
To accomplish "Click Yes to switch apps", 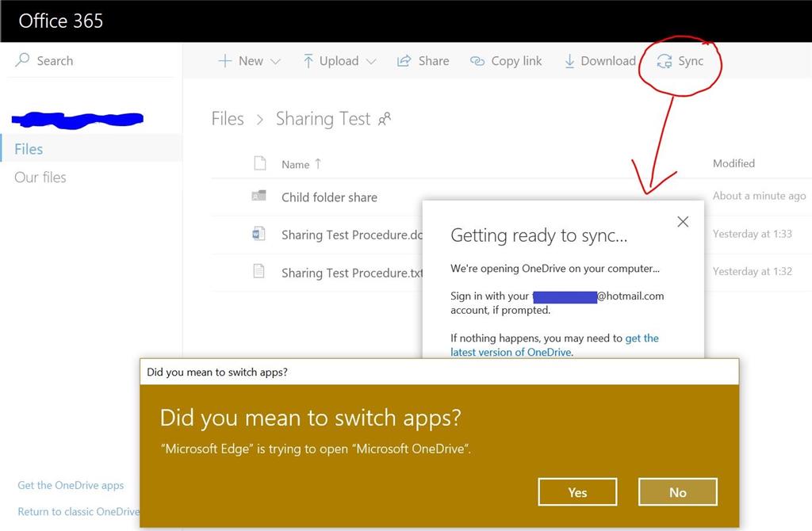I will (x=577, y=491).
